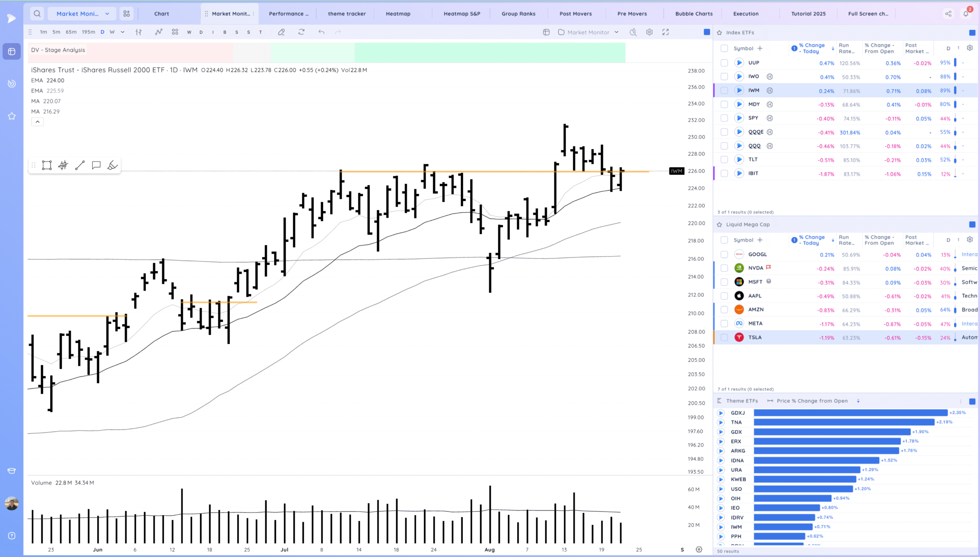Image resolution: width=980 pixels, height=557 pixels.
Task: Click the four-squares layout icon in toolbar
Action: click(x=175, y=32)
